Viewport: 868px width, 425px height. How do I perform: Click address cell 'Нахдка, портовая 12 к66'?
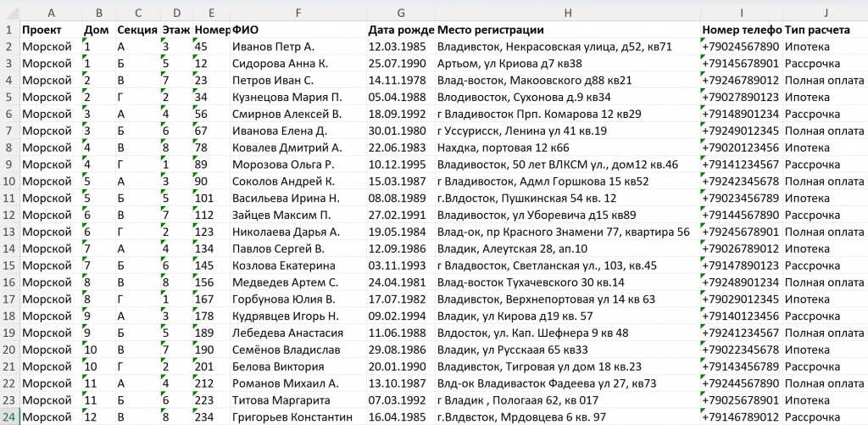pyautogui.click(x=567, y=148)
